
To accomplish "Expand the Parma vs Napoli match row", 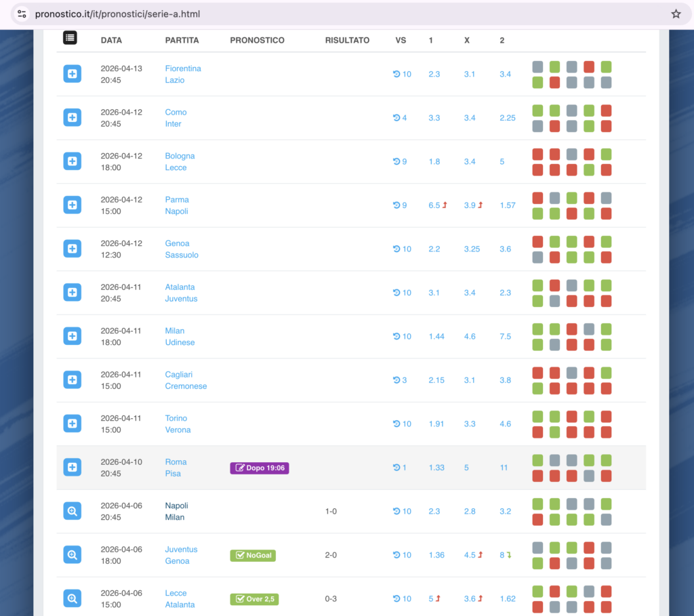I will point(73,205).
